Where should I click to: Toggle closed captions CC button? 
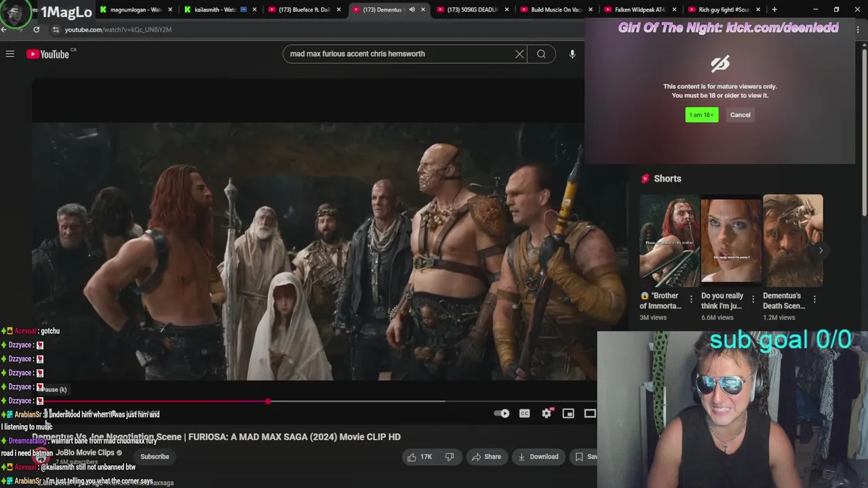click(524, 413)
